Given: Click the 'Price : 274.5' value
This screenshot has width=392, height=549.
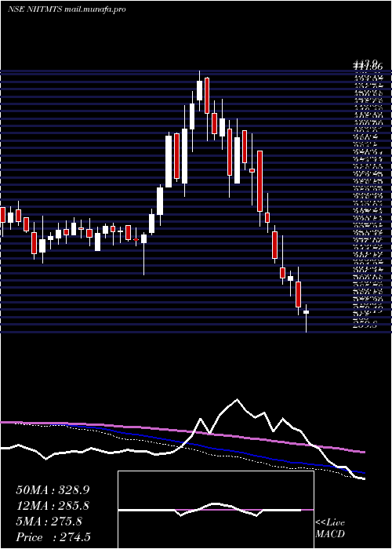Looking at the screenshot, I should click(x=53, y=537).
